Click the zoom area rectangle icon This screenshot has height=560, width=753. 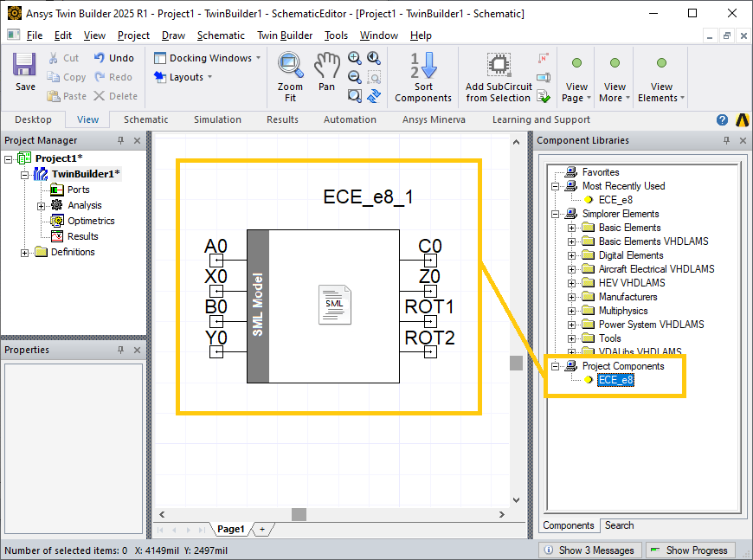tap(374, 77)
